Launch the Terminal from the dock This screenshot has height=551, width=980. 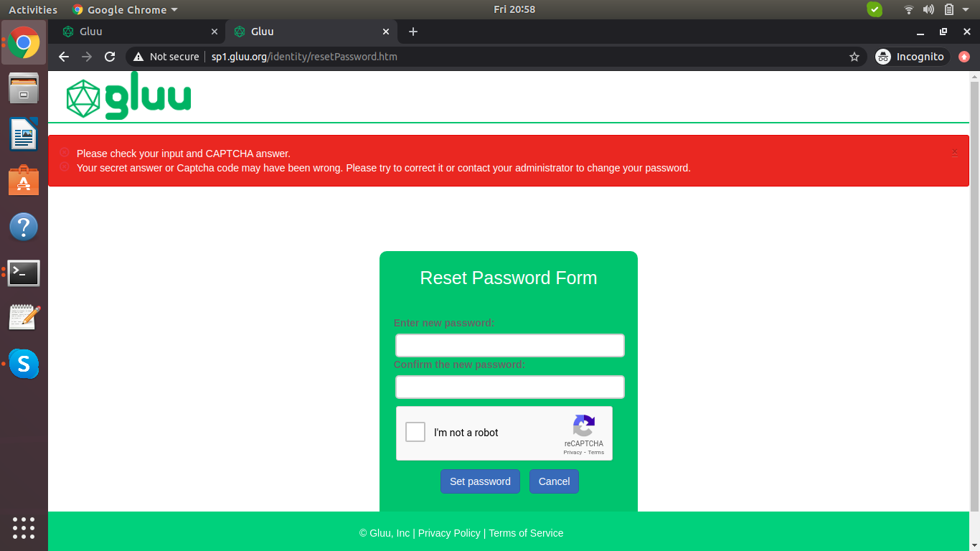pyautogui.click(x=24, y=273)
